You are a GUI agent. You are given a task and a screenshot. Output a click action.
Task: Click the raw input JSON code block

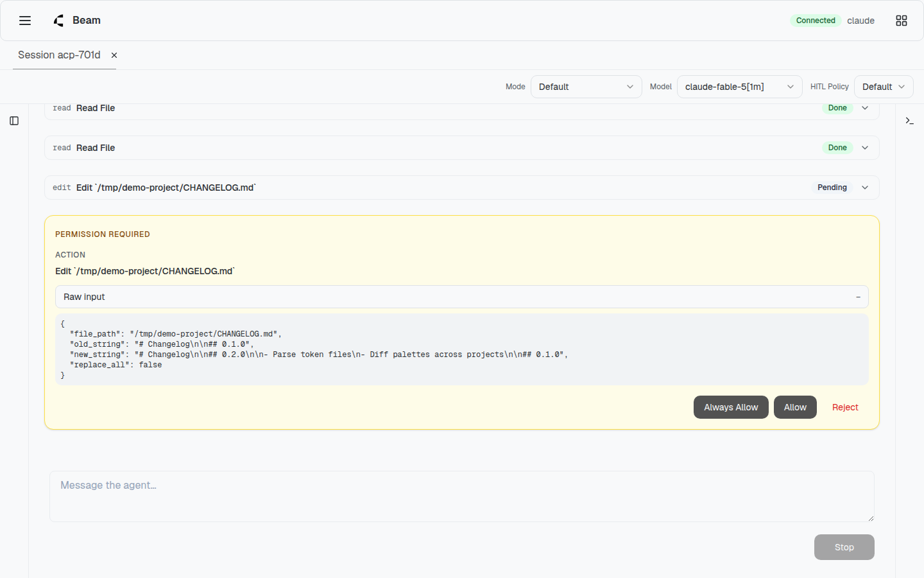coord(462,349)
